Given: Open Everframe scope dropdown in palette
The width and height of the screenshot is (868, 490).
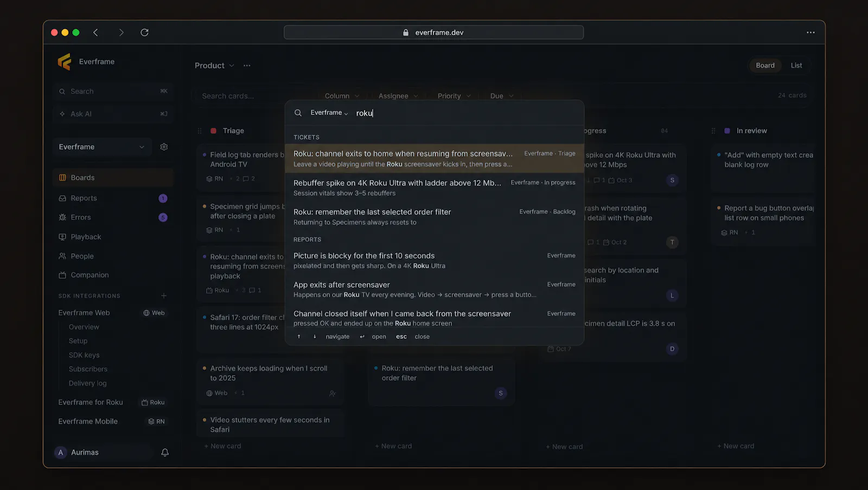Looking at the screenshot, I should (x=329, y=113).
